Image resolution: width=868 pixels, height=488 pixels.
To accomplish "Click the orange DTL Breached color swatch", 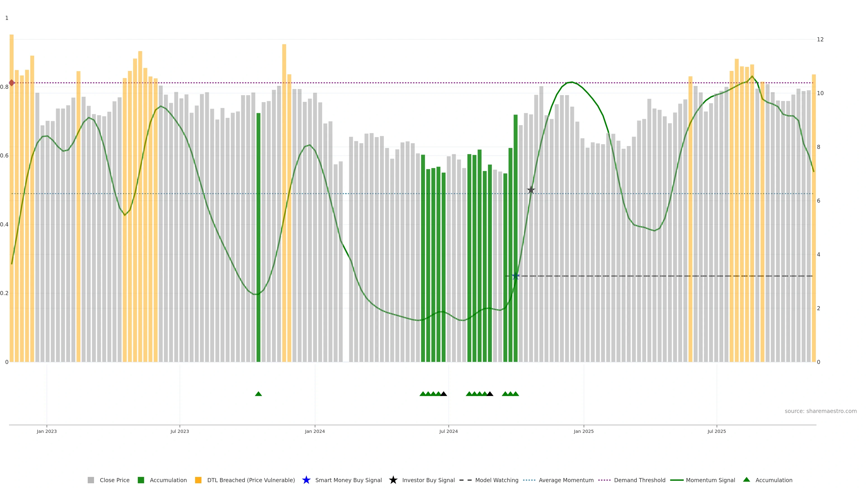I will [x=198, y=480].
